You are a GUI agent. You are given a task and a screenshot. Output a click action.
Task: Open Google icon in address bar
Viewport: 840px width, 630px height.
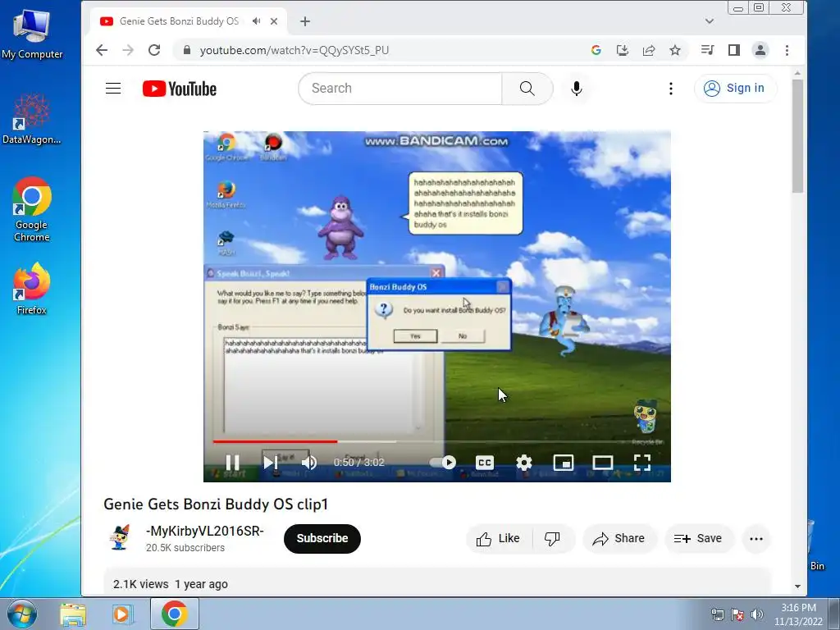tap(596, 50)
